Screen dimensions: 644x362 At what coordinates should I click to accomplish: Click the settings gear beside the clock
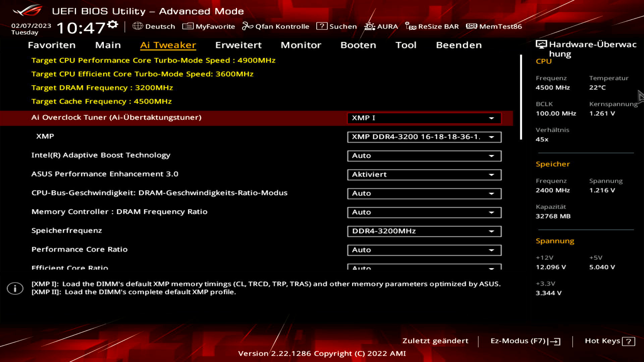(113, 24)
